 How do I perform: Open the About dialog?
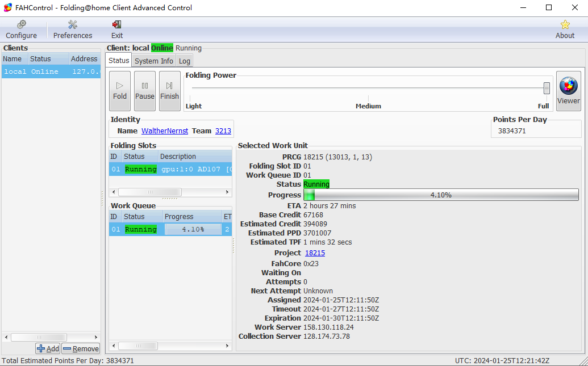565,30
